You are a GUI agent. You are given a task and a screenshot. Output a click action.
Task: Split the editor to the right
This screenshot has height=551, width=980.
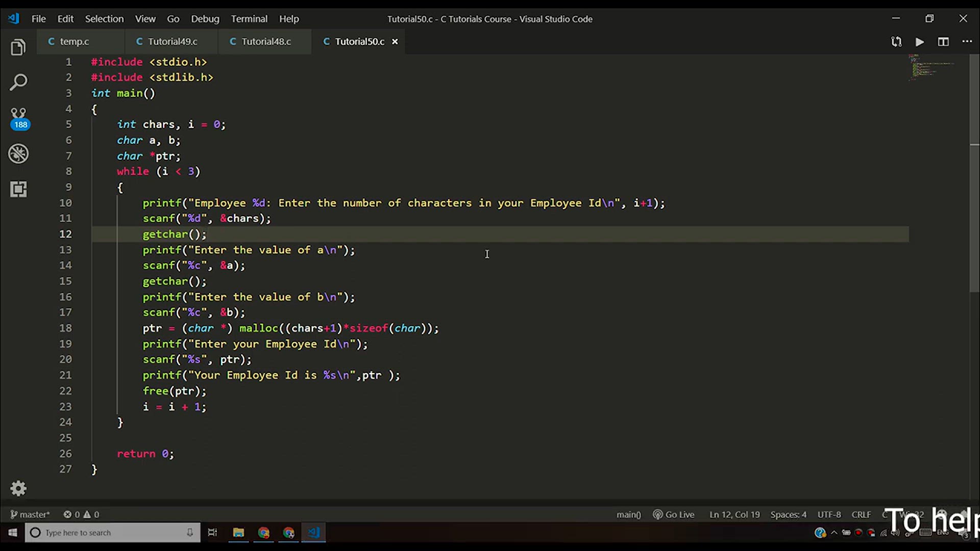(943, 42)
